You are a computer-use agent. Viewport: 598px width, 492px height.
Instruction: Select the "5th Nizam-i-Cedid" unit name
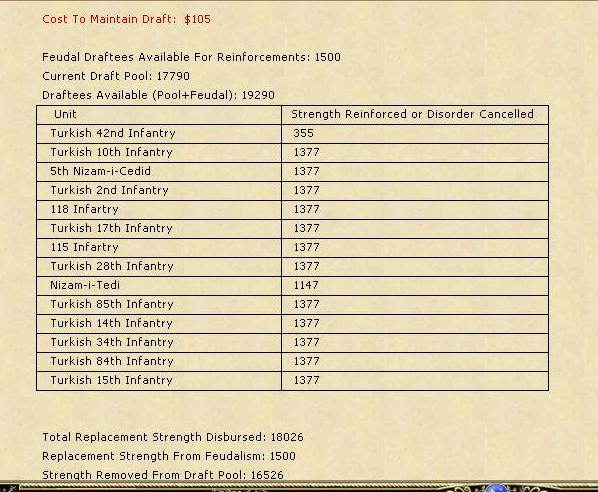pos(100,171)
